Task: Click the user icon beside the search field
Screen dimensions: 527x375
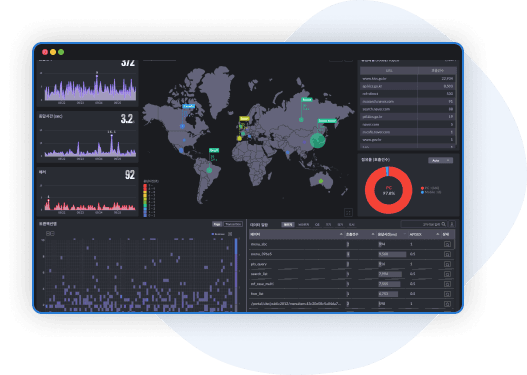Action: tap(452, 224)
